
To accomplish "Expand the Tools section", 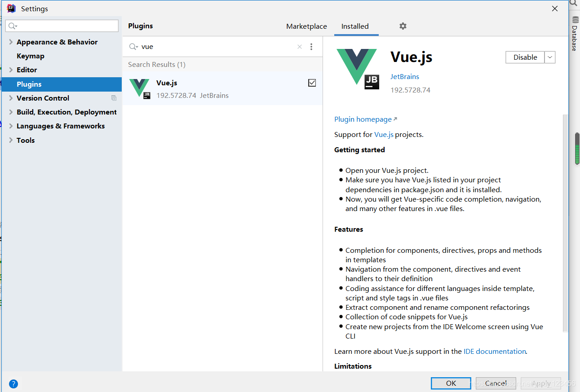I will pos(11,140).
